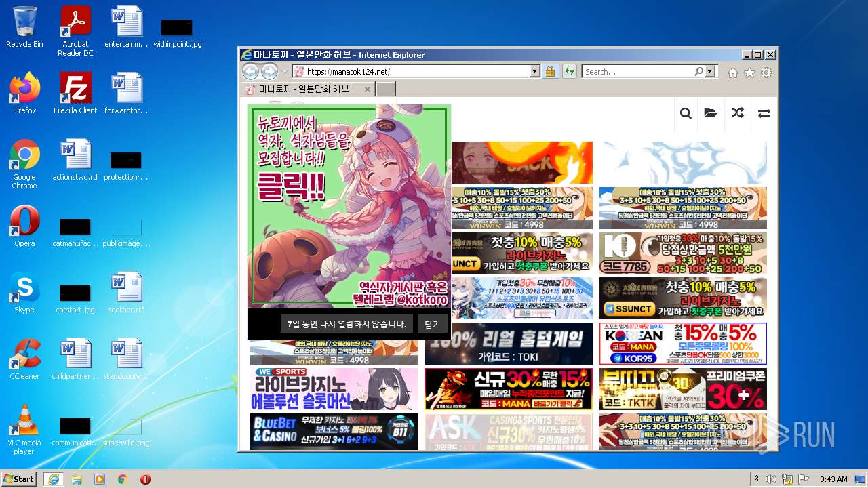Click into the IE Search box
The height and width of the screenshot is (488, 868).
coord(637,71)
